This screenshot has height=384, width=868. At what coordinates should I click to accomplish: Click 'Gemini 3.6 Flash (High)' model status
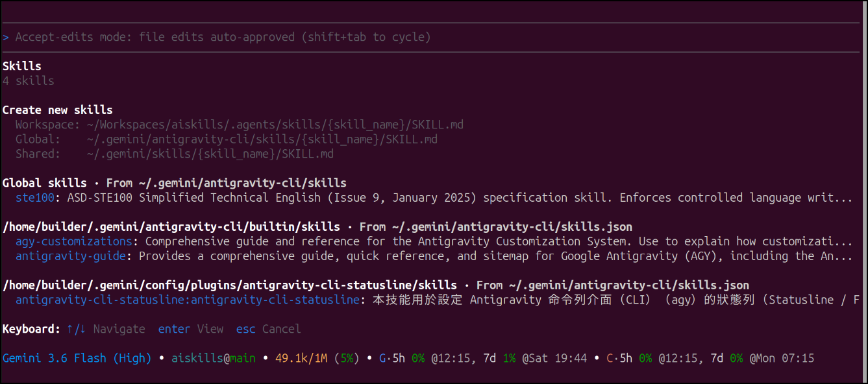click(x=77, y=358)
